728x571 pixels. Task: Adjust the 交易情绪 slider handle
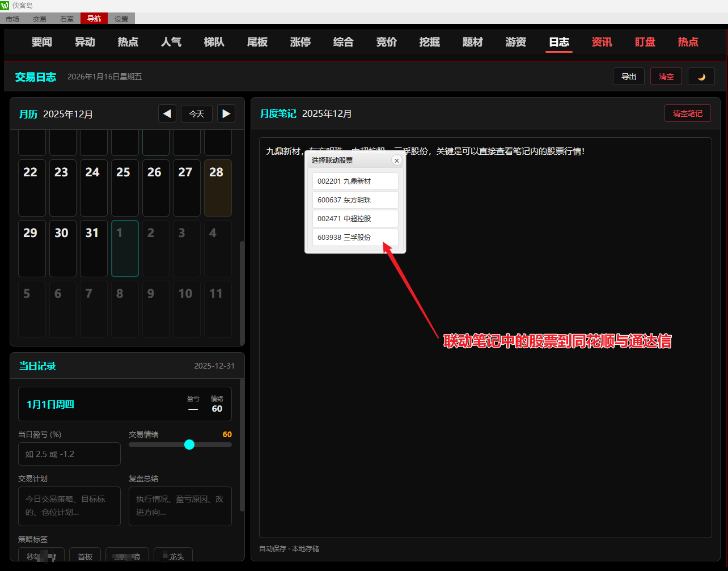189,445
